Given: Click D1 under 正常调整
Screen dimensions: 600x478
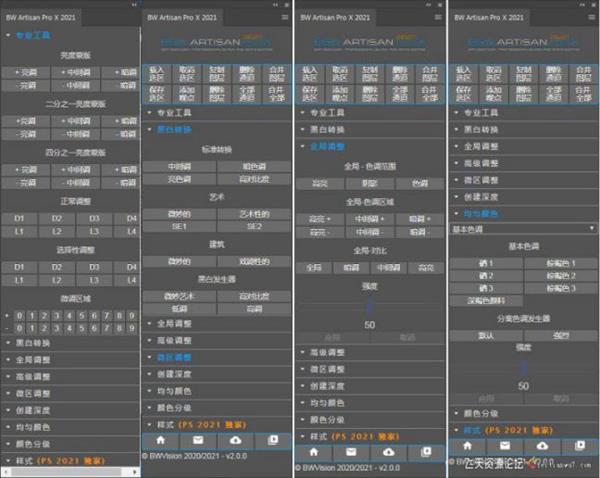Looking at the screenshot, I should pyautogui.click(x=19, y=217).
